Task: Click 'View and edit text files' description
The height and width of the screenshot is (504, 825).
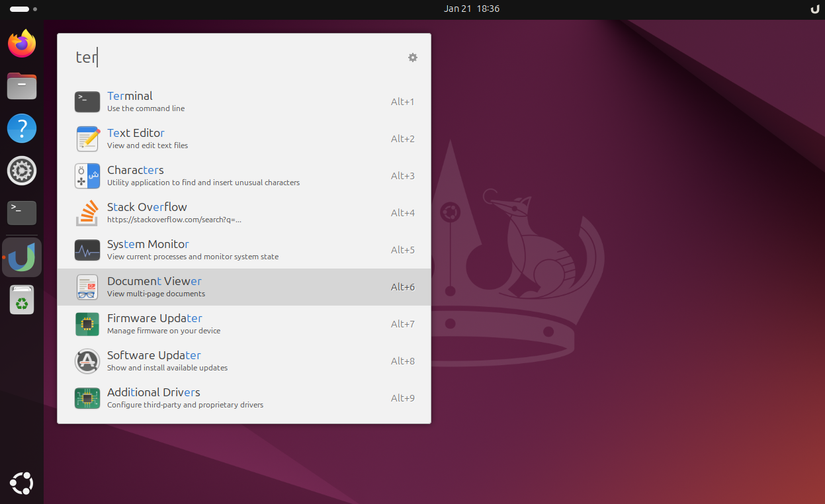Action: 147,146
